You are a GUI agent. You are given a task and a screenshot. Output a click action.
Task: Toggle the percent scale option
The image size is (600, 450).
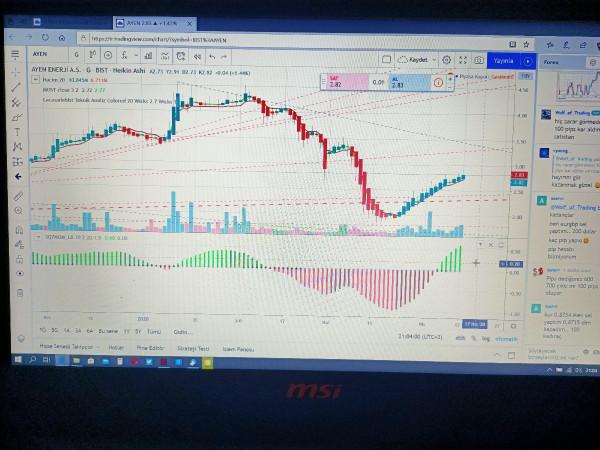pyautogui.click(x=473, y=339)
